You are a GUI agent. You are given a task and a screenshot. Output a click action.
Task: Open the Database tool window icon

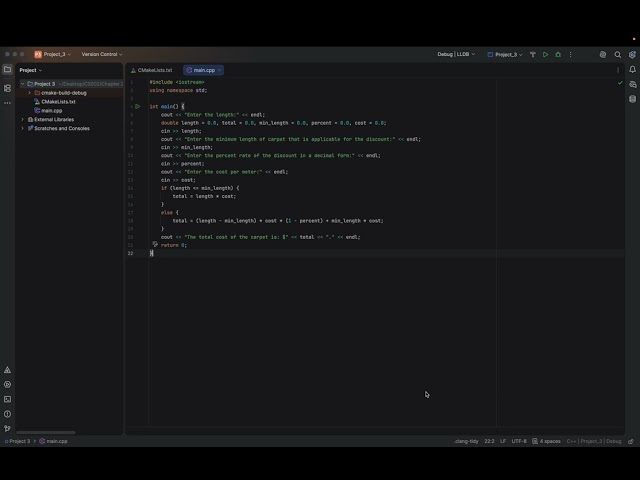click(632, 99)
